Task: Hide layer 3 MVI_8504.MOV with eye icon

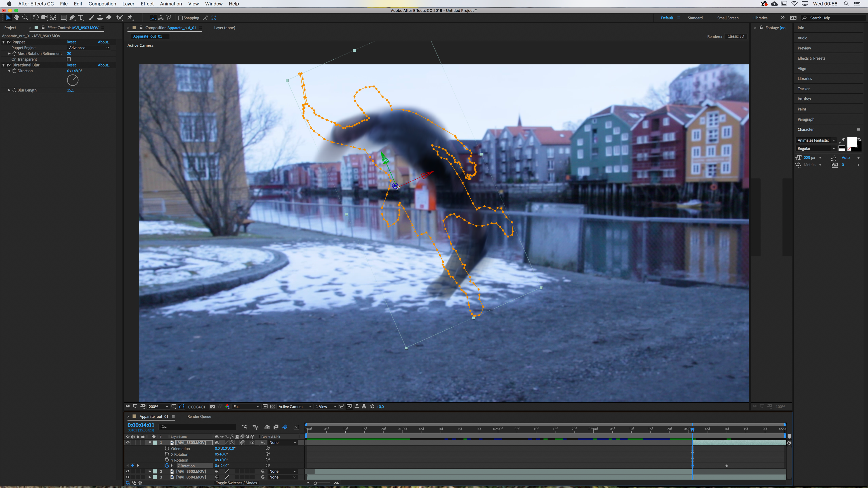Action: [x=128, y=477]
